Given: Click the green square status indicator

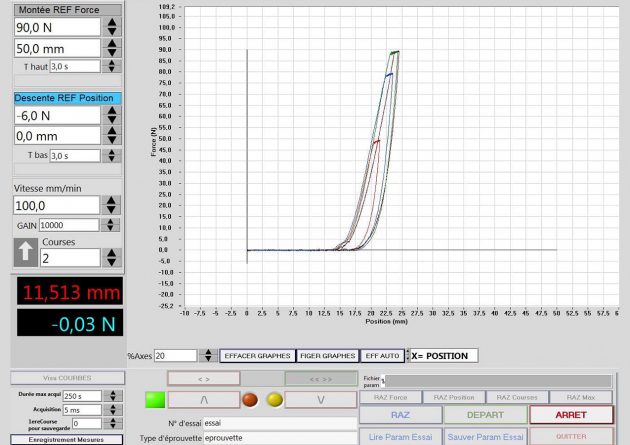Looking at the screenshot, I should 155,400.
